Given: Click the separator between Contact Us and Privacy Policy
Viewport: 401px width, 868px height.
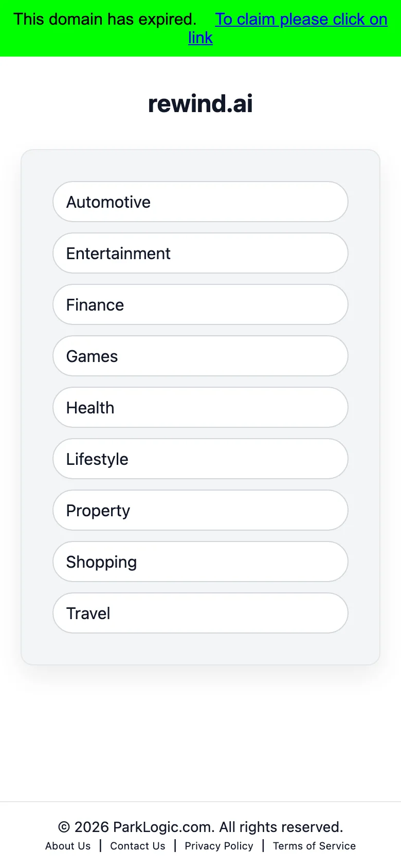Looking at the screenshot, I should click(x=175, y=846).
